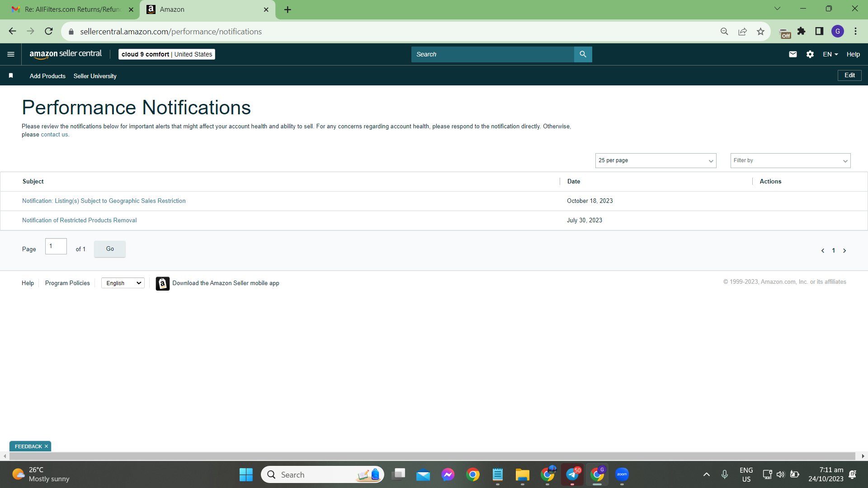
Task: Open Program Policies in the footer
Action: point(67,283)
